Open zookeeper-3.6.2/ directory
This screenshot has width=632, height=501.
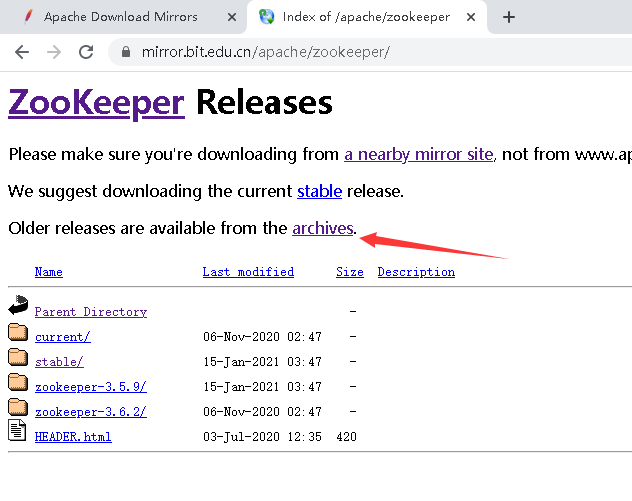tap(91, 412)
